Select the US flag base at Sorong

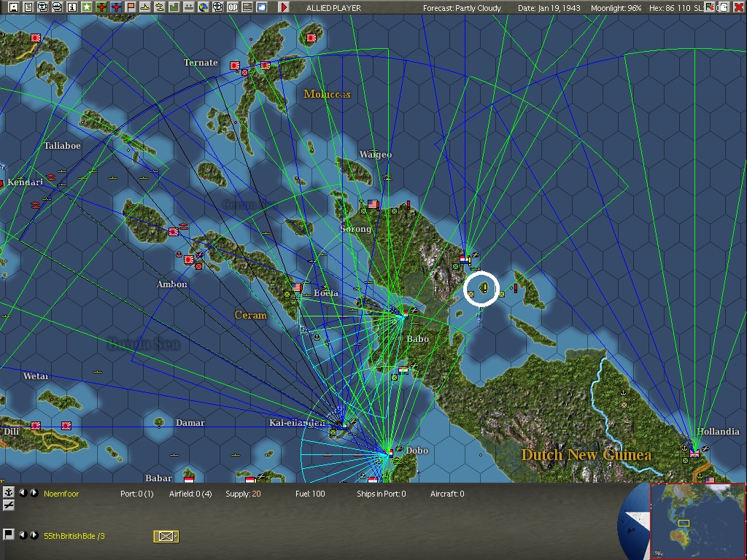(373, 205)
